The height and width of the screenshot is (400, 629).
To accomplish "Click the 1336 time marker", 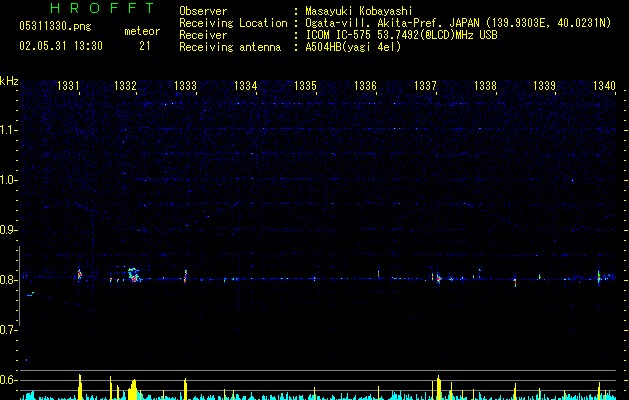I will pyautogui.click(x=365, y=86).
